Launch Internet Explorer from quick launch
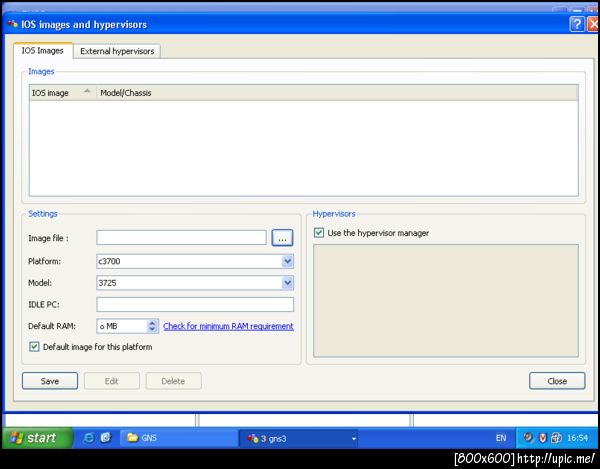Image resolution: width=600 pixels, height=469 pixels. [89, 438]
